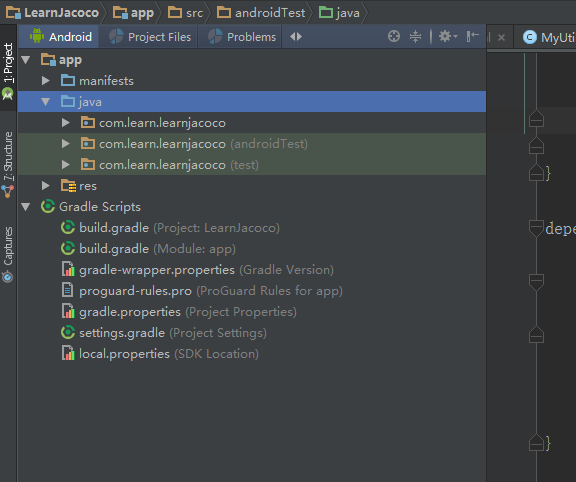This screenshot has height=482, width=576.
Task: Click build.gradle (Project: LearnJacoco) icon
Action: 68,227
